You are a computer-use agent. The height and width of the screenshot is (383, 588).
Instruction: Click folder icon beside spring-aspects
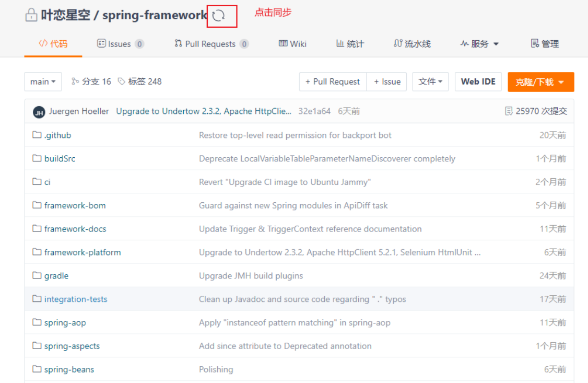[37, 345]
